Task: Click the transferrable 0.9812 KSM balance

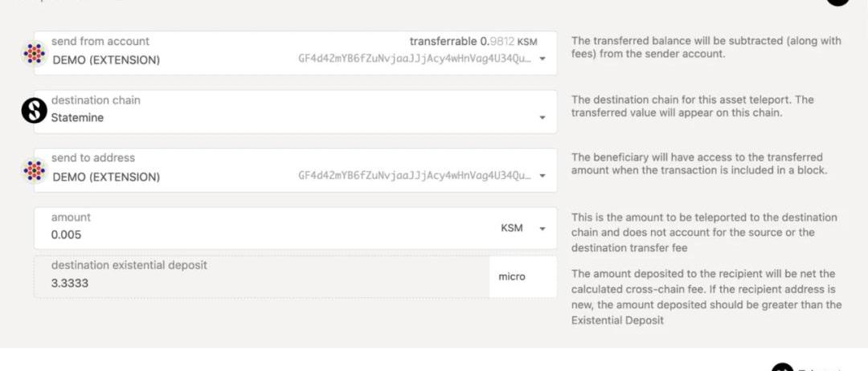Action: point(473,41)
